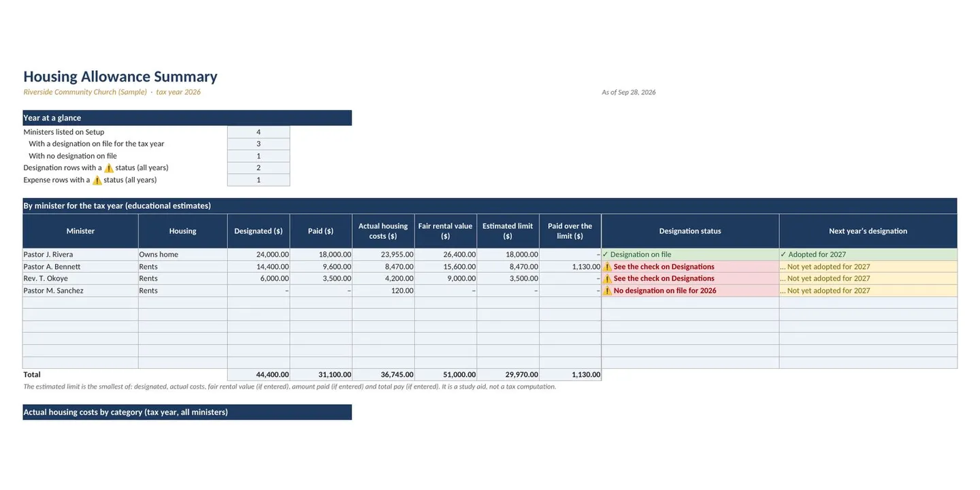Select designated amount 24,000.00

pos(259,255)
